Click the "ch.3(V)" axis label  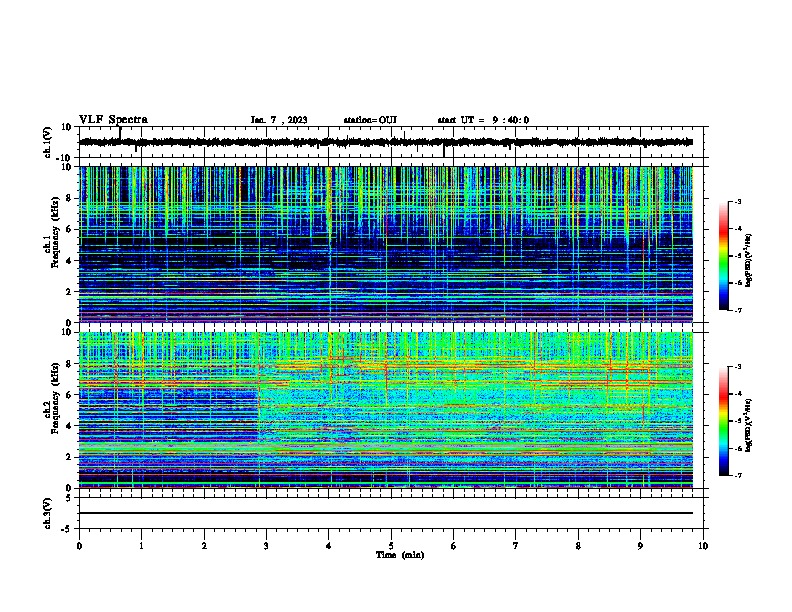pos(47,513)
